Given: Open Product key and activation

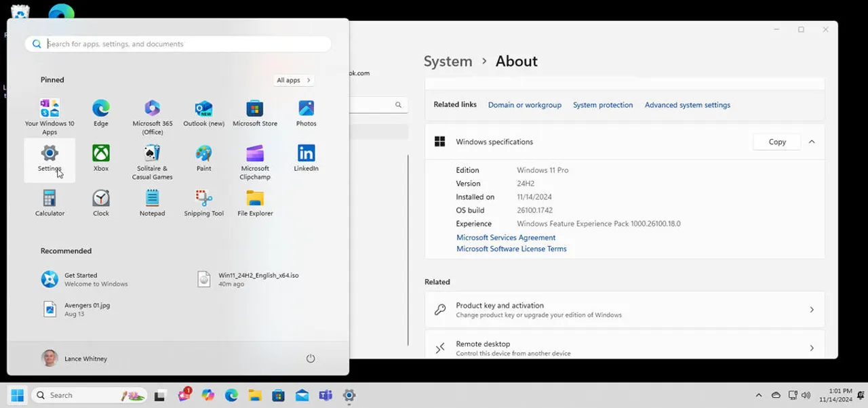Looking at the screenshot, I should [625, 310].
